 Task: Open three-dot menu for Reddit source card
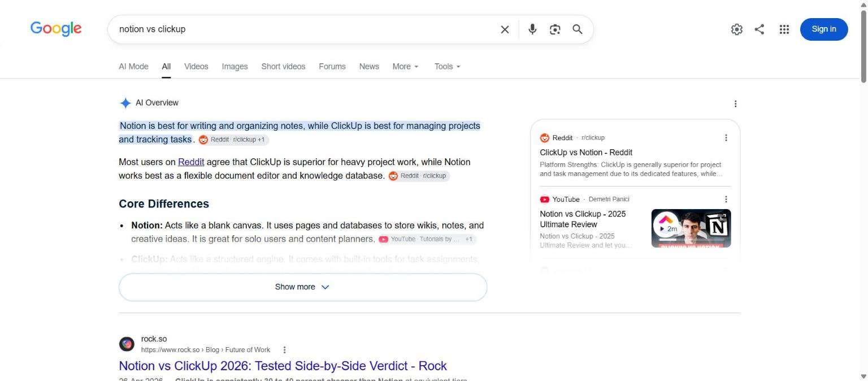click(726, 138)
